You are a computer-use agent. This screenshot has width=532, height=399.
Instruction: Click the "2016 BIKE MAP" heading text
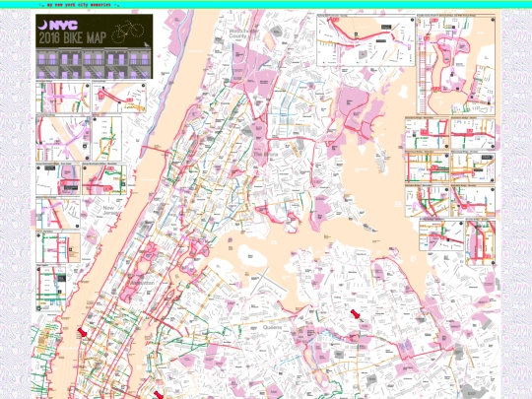click(x=73, y=37)
